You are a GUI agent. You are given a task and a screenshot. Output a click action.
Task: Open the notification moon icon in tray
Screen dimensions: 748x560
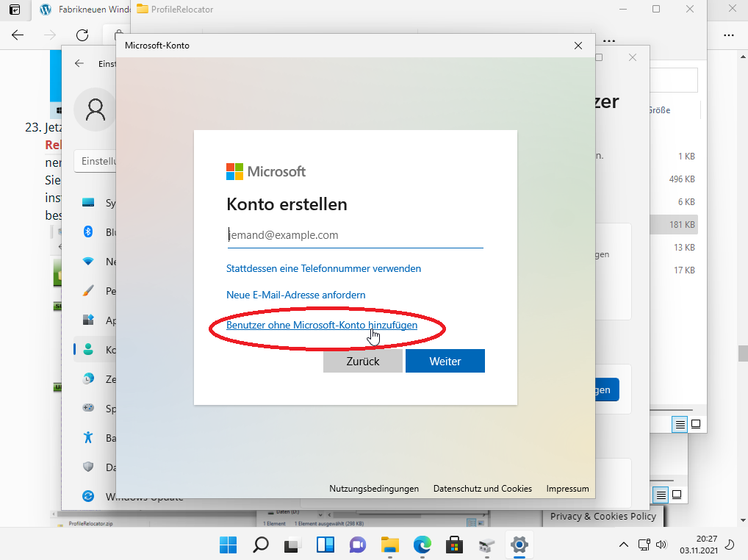(730, 545)
